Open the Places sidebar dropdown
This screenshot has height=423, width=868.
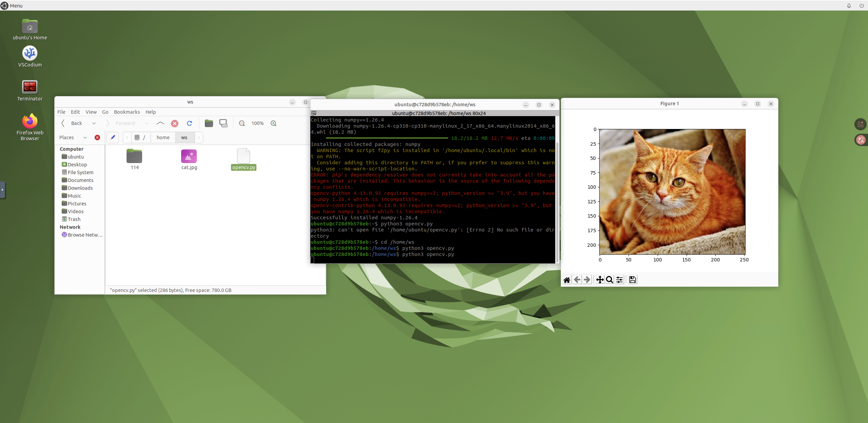(85, 137)
